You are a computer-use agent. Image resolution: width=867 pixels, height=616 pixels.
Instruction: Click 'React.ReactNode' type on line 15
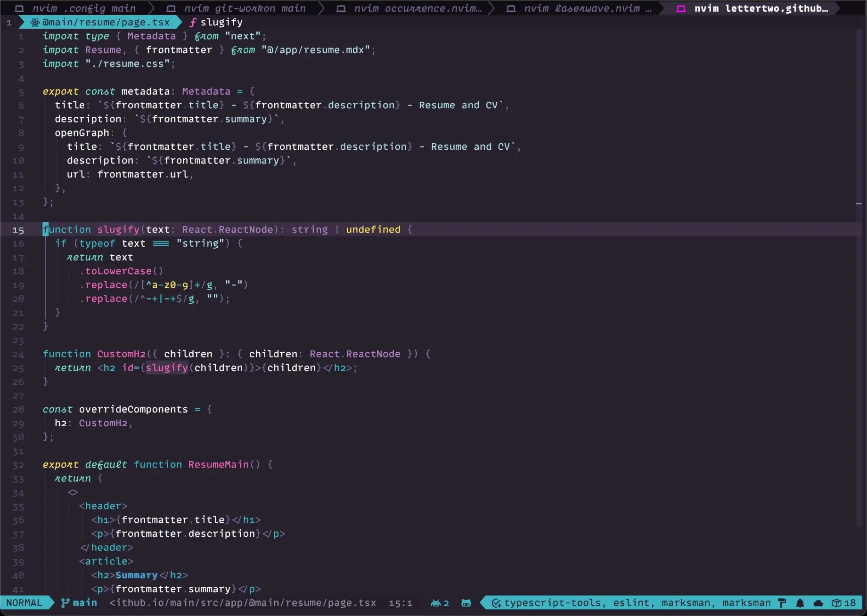pos(228,229)
